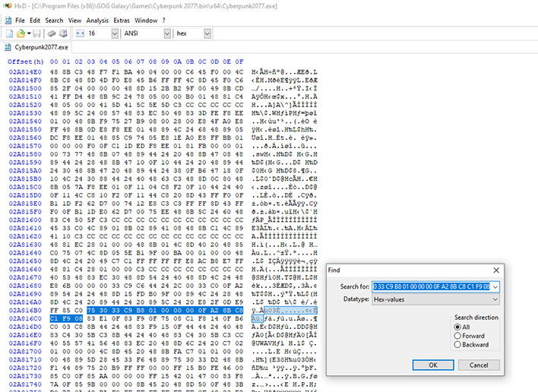Click offset row 02A81630
538x392 pixels.
pos(25,245)
